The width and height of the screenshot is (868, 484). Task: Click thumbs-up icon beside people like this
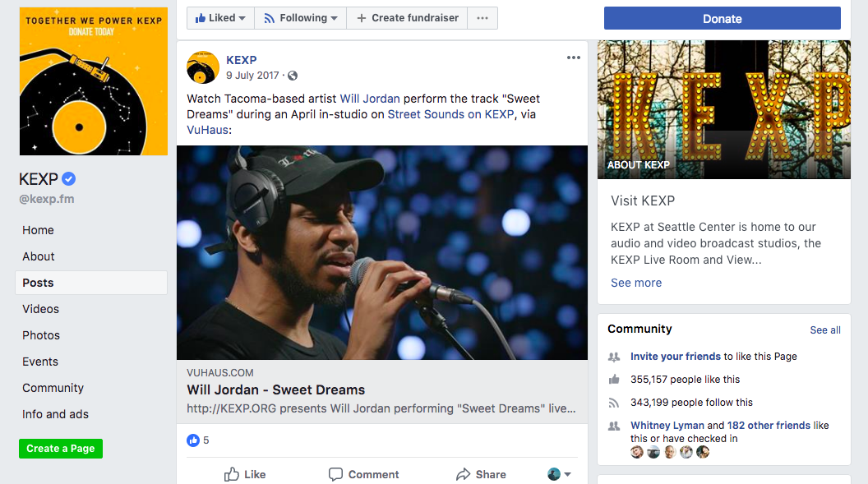pos(614,380)
